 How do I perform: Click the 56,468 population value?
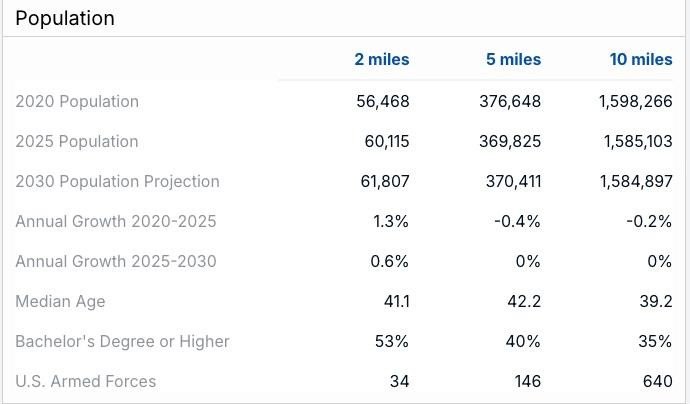(383, 102)
